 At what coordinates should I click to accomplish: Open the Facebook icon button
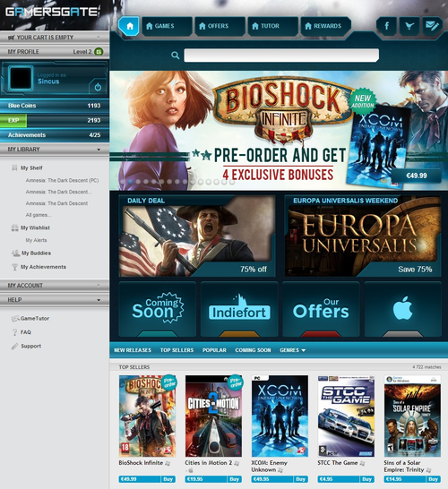[x=386, y=26]
